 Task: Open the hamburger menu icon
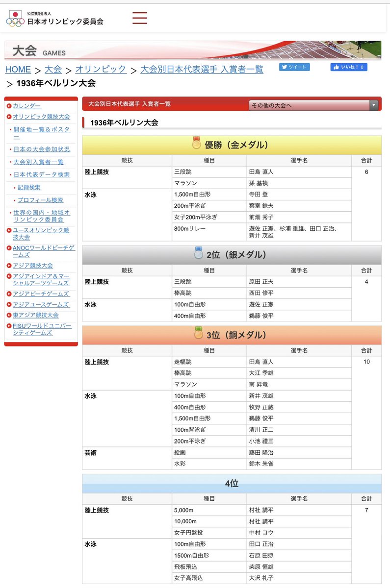[x=140, y=18]
